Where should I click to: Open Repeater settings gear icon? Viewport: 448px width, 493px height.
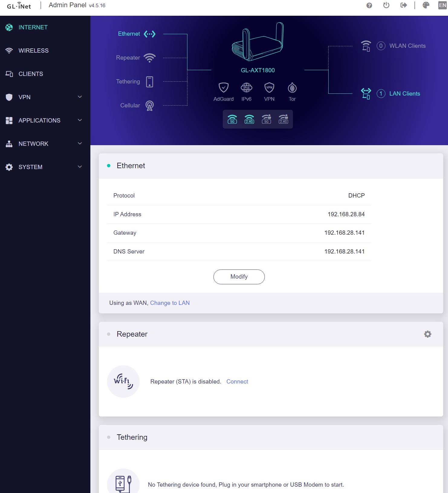pos(427,334)
